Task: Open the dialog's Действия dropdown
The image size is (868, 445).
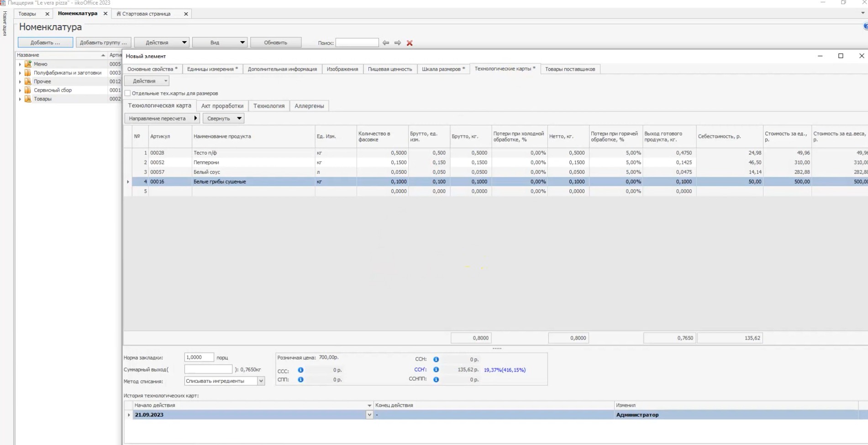Action: point(147,81)
